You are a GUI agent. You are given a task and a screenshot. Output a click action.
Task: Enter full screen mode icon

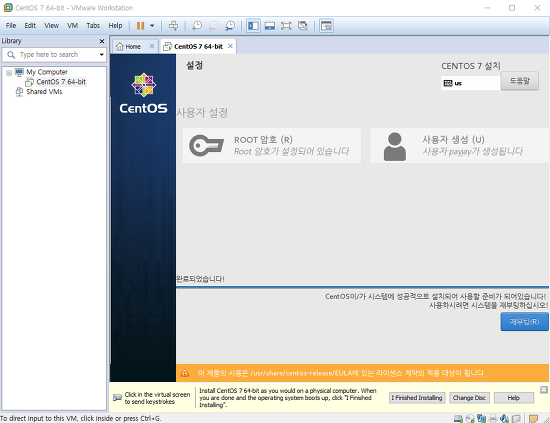pos(286,26)
